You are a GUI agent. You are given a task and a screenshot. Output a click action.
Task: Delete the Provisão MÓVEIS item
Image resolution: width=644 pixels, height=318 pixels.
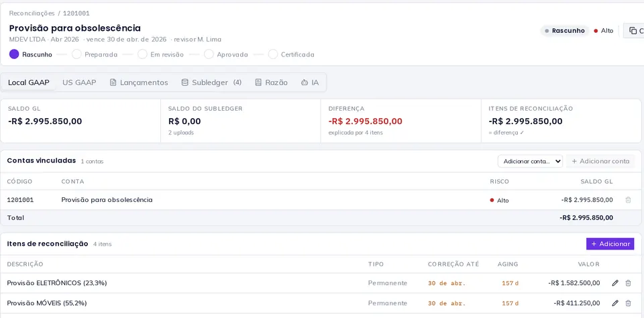(x=628, y=303)
